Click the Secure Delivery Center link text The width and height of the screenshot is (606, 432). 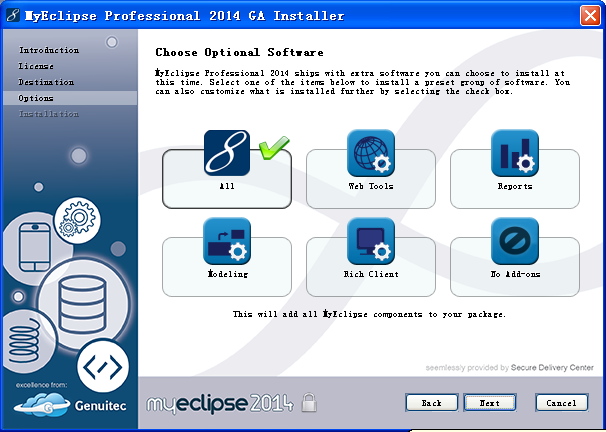click(x=552, y=367)
